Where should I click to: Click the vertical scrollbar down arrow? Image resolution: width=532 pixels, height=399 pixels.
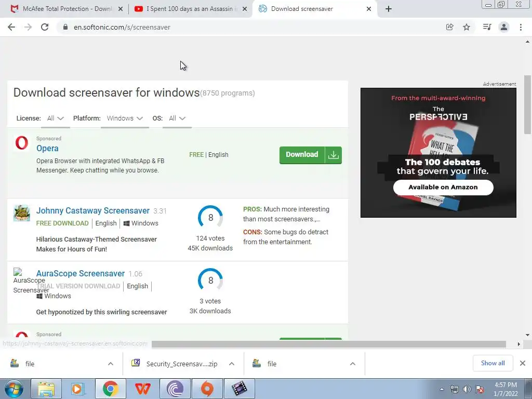(x=527, y=335)
